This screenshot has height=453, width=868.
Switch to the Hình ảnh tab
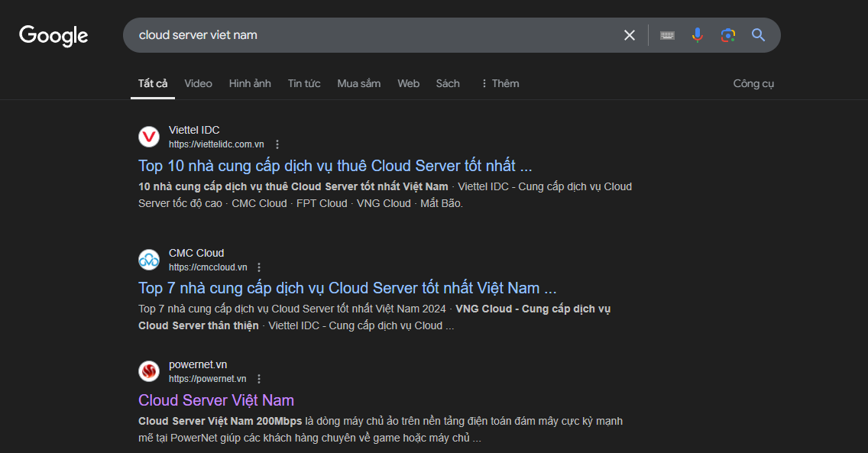tap(250, 83)
